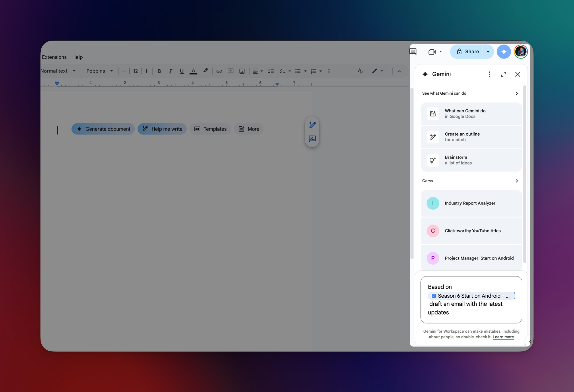Expand the Share options dropdown arrow
The image size is (574, 392).
coord(488,52)
